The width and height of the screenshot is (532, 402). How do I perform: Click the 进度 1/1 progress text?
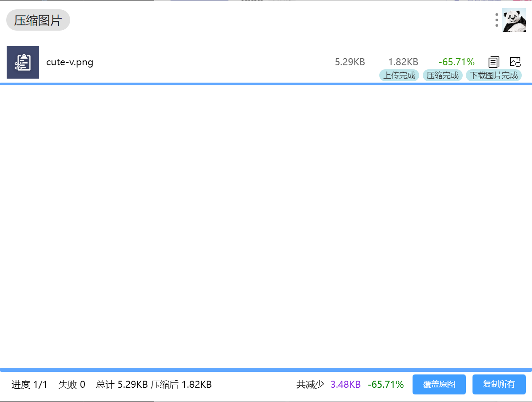coord(29,384)
